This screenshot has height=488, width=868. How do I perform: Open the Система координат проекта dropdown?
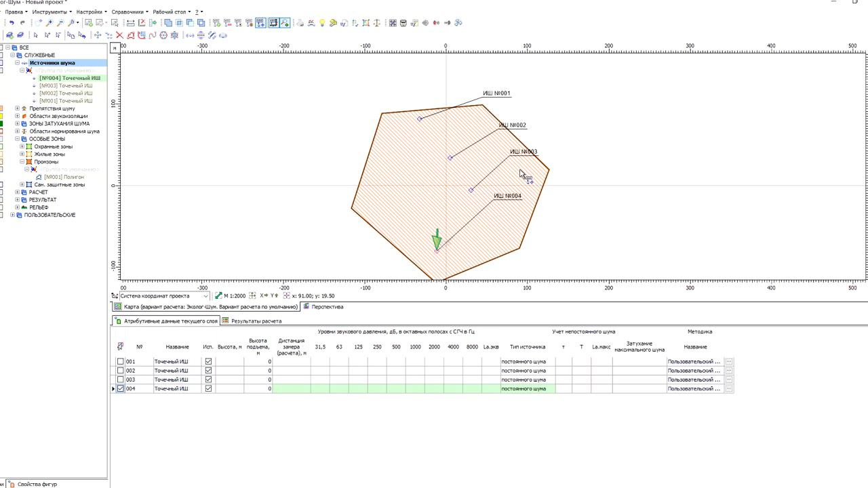pyautogui.click(x=161, y=296)
